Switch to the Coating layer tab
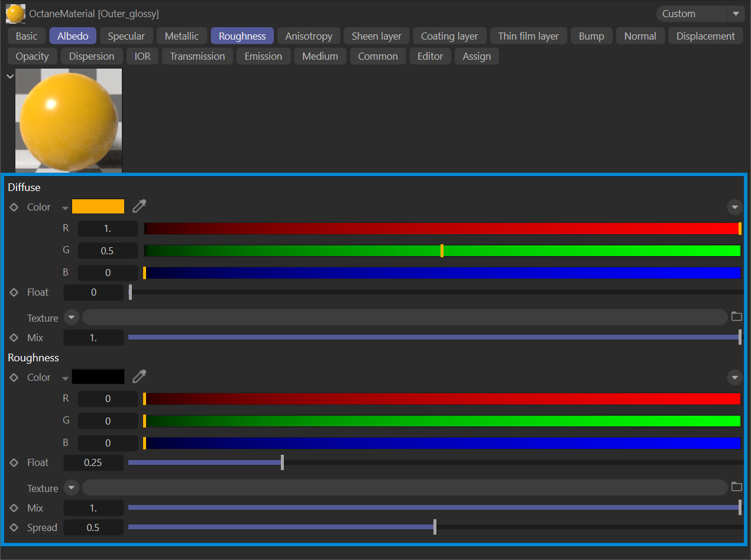 click(449, 36)
